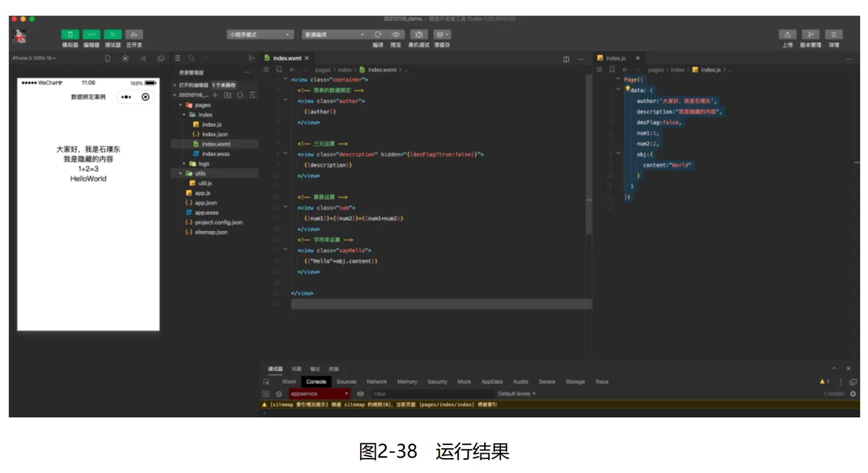
Task: Click the element inspect picker icon
Action: coord(267,382)
